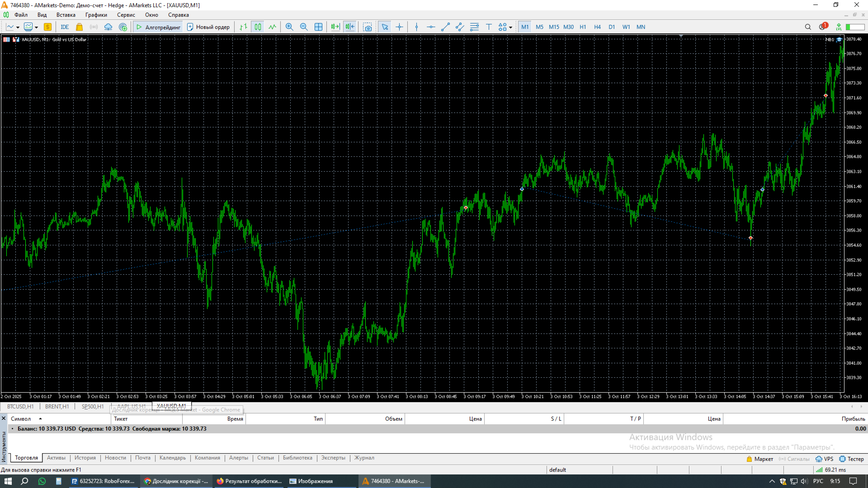
Task: Click the Новый ордер button
Action: pos(208,27)
